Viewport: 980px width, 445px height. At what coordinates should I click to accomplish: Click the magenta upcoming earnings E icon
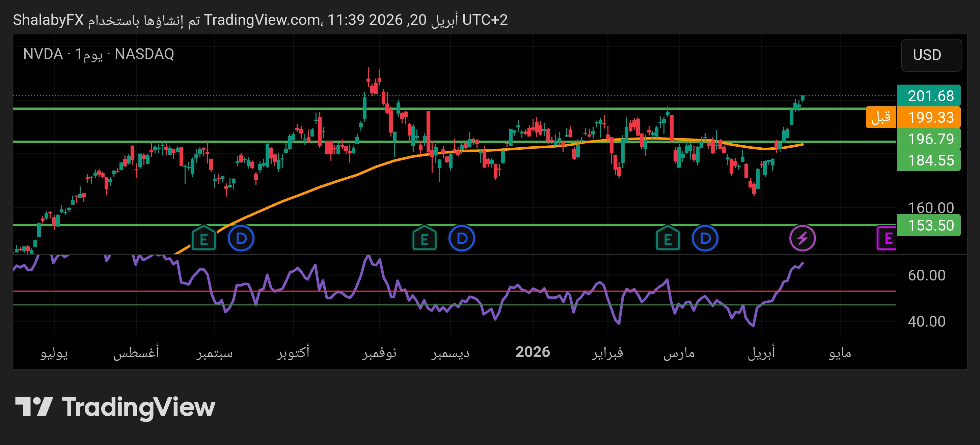(888, 239)
